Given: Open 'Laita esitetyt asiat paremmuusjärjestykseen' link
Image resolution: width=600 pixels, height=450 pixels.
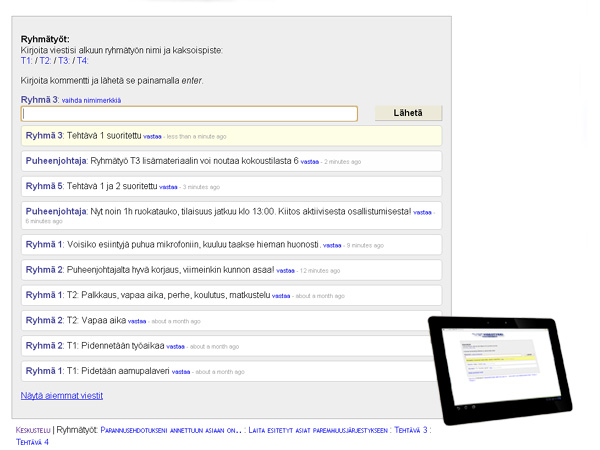Looking at the screenshot, I should click(319, 430).
